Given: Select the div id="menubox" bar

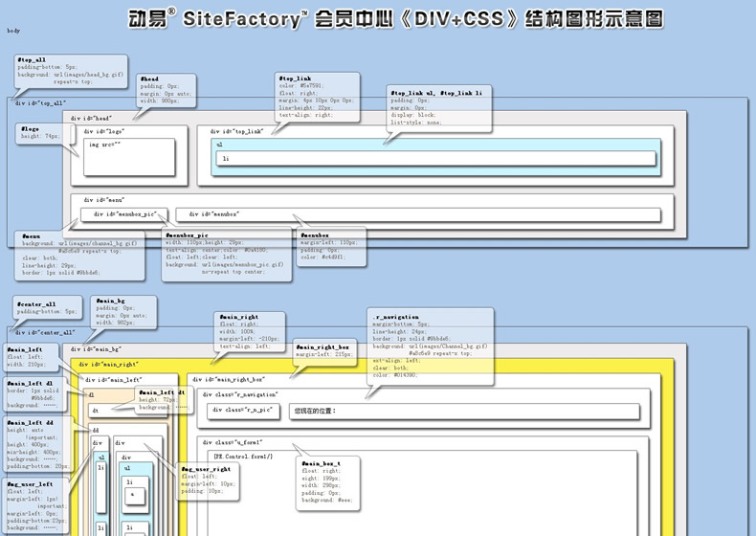Looking at the screenshot, I should (x=418, y=214).
